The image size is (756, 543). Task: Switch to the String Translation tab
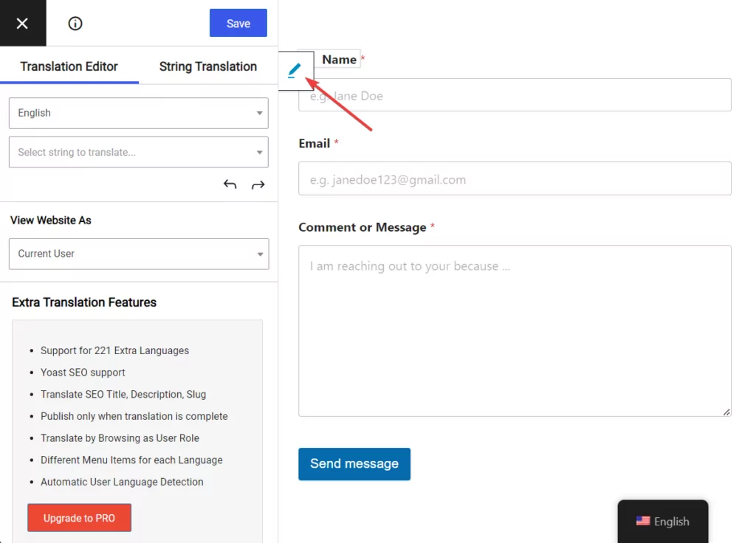(207, 66)
